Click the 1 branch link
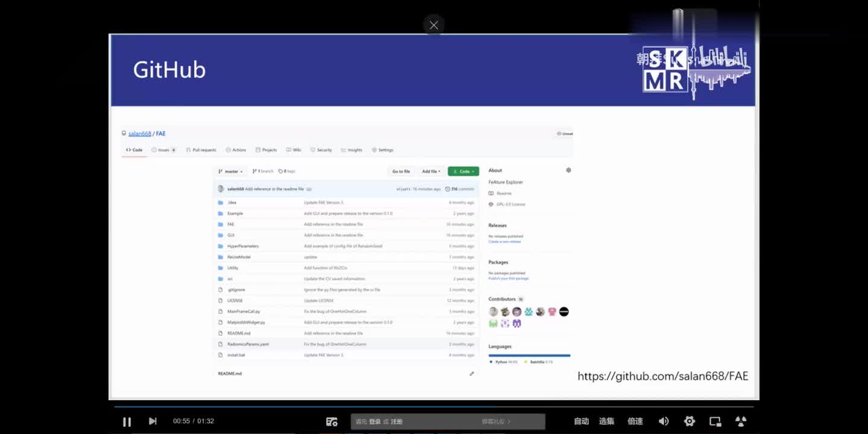 click(x=263, y=171)
